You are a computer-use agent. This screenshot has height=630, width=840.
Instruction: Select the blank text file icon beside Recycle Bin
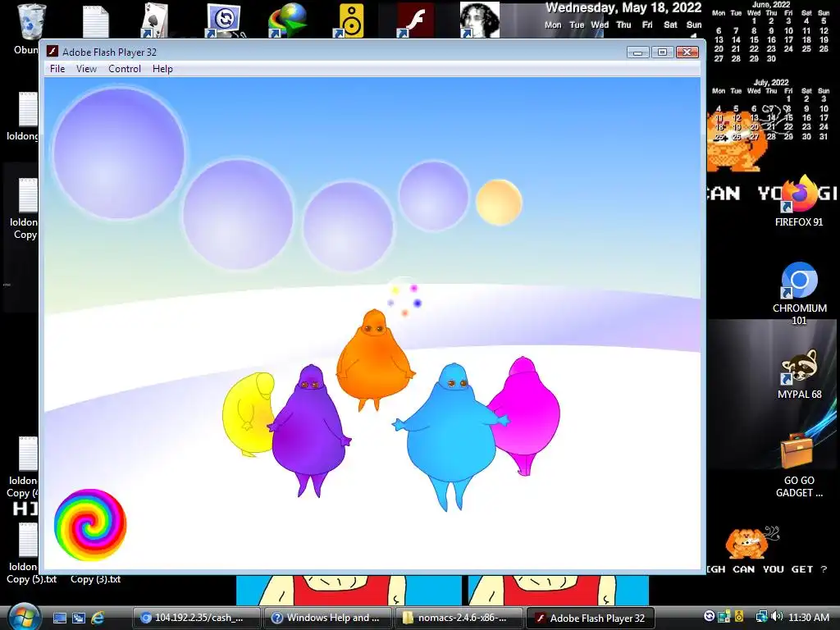click(x=95, y=21)
